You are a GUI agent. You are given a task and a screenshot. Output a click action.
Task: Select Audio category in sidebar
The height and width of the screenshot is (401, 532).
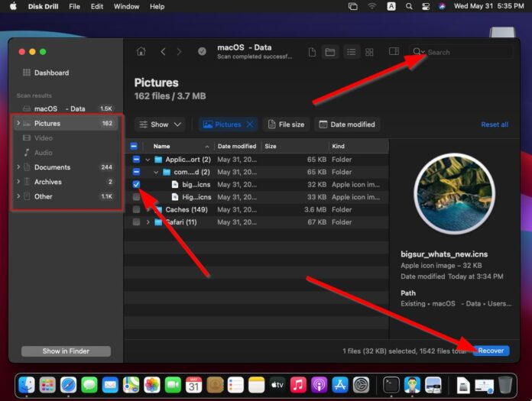tap(67, 153)
